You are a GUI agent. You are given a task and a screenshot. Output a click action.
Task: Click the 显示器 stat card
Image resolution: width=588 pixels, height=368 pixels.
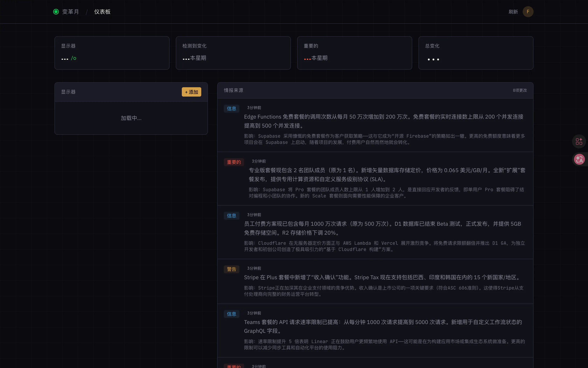click(112, 53)
